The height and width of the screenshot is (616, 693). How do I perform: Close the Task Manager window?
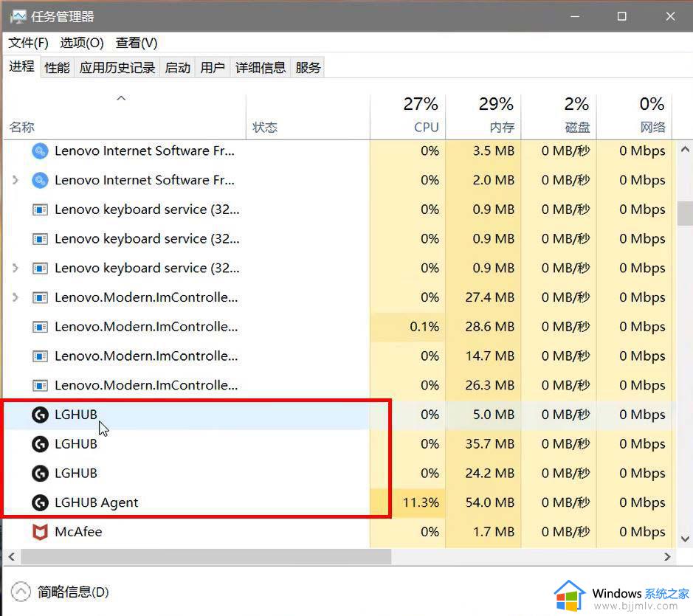point(670,16)
